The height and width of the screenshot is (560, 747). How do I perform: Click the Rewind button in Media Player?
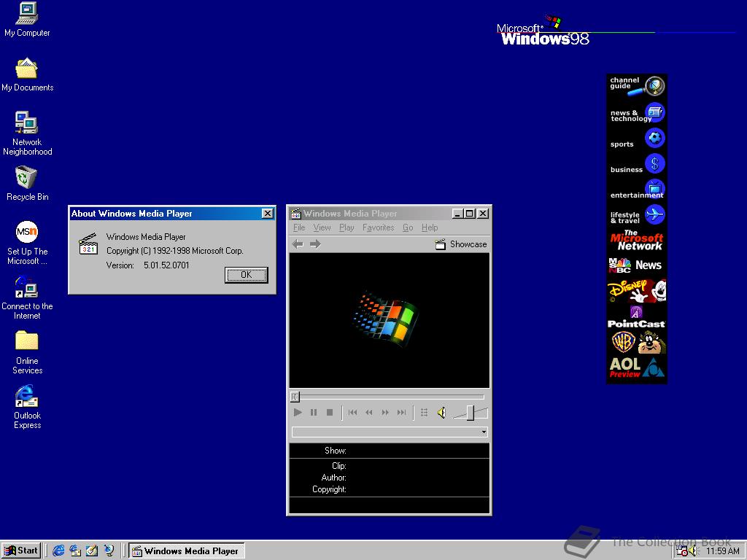click(368, 413)
